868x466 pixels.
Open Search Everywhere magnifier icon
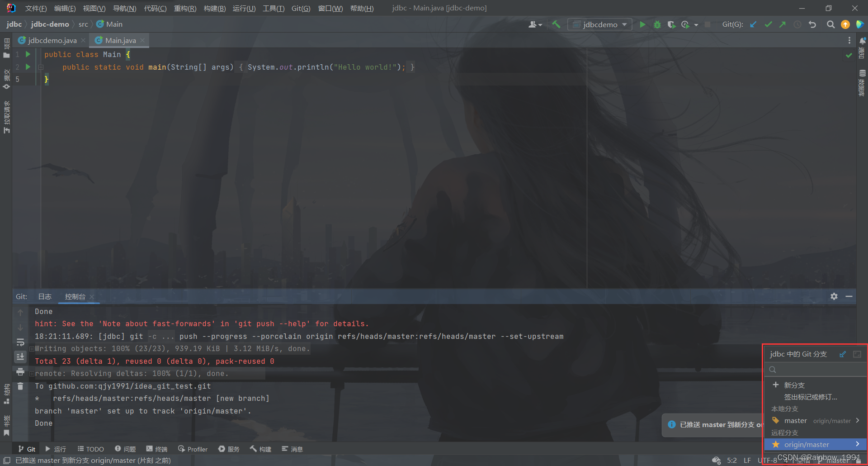(x=830, y=24)
